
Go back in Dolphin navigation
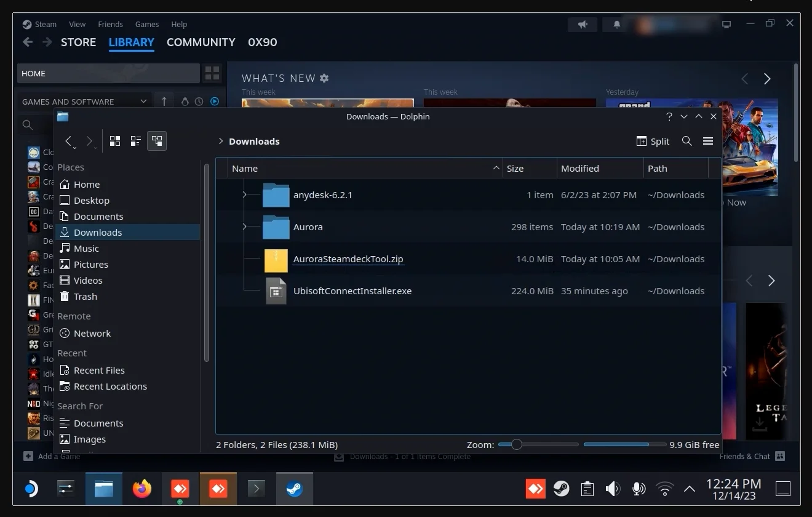pos(68,141)
